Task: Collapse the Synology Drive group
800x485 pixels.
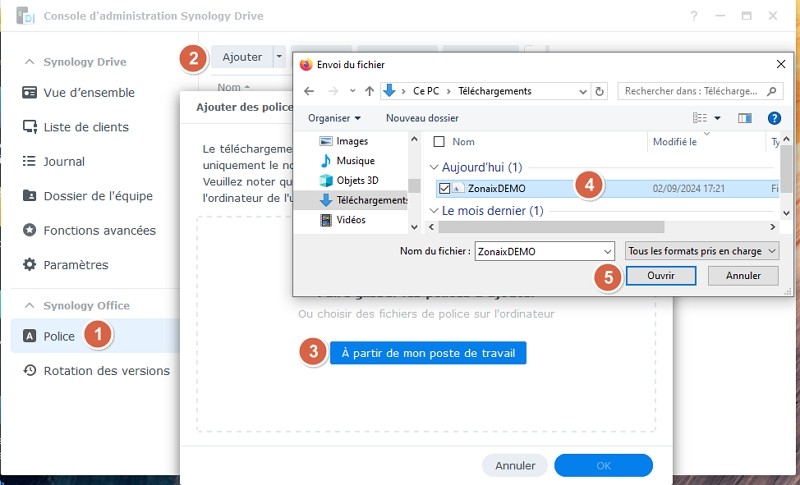Action: (x=30, y=62)
